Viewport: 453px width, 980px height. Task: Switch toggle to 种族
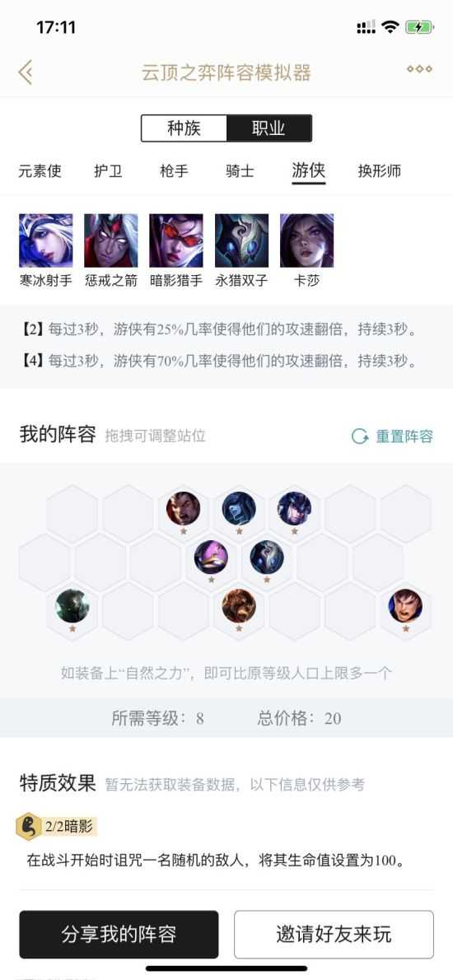coord(184,128)
